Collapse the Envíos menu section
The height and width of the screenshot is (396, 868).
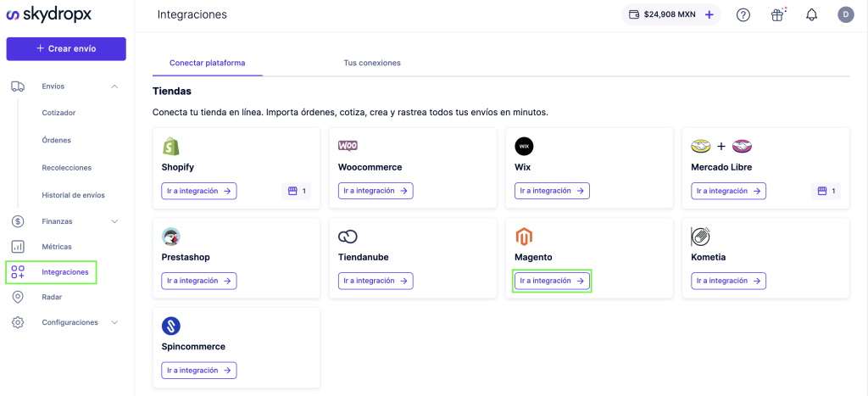pos(114,86)
